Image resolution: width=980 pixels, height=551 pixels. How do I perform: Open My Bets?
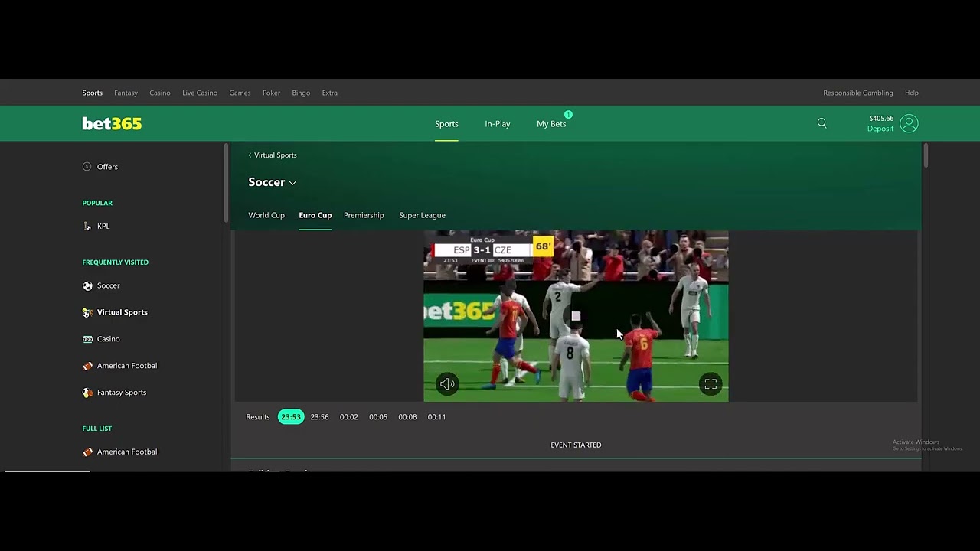tap(551, 124)
